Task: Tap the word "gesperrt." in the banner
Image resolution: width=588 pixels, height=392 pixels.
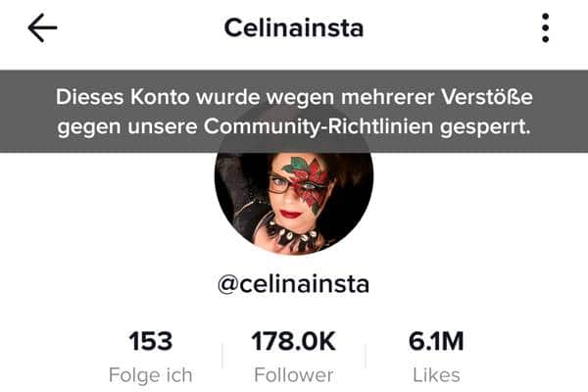Action: pyautogui.click(x=486, y=127)
